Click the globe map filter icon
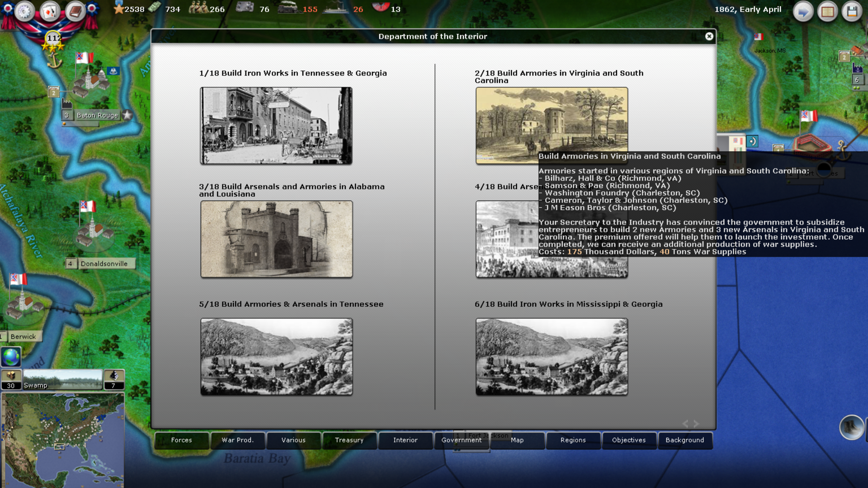The width and height of the screenshot is (868, 488). coord(11,357)
